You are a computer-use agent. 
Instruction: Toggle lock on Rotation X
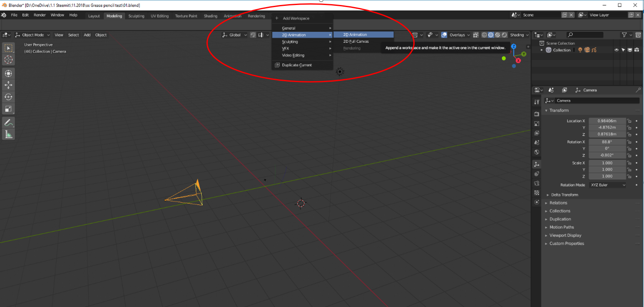pos(629,142)
